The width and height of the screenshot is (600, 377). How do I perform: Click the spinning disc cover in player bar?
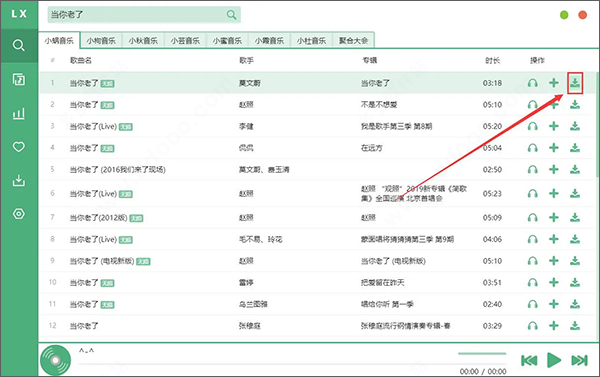click(55, 360)
